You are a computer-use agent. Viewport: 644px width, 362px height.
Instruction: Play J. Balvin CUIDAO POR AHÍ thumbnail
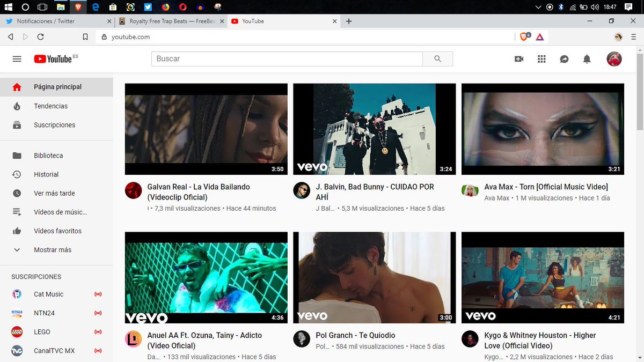375,129
